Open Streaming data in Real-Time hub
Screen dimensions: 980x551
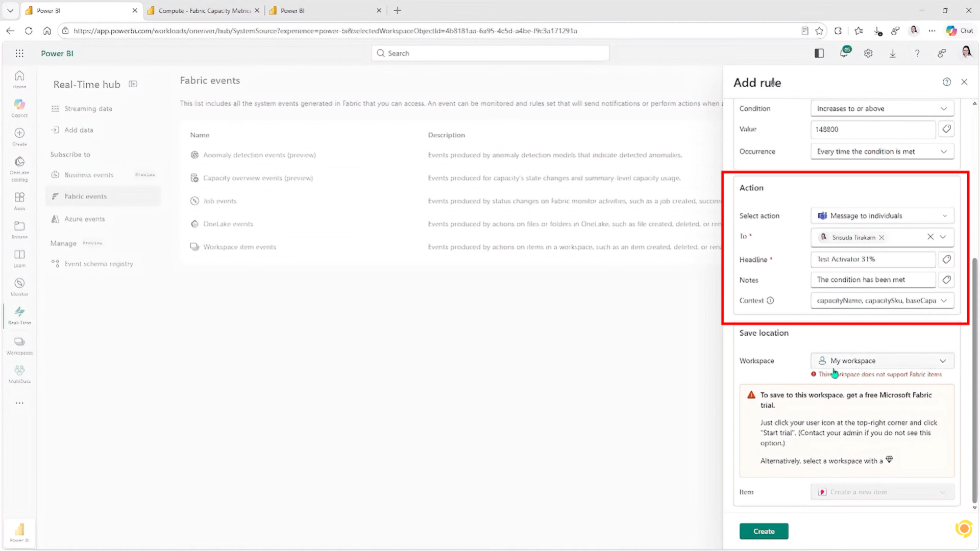click(x=88, y=109)
